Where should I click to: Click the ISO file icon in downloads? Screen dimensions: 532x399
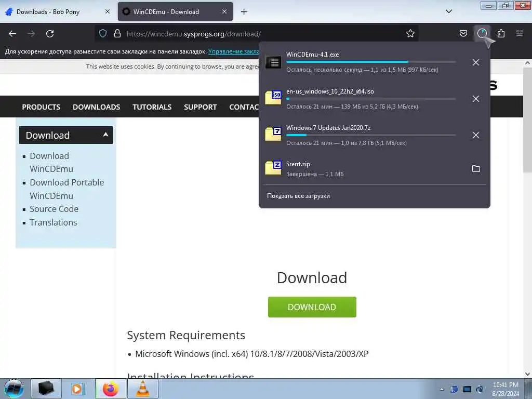click(x=273, y=98)
